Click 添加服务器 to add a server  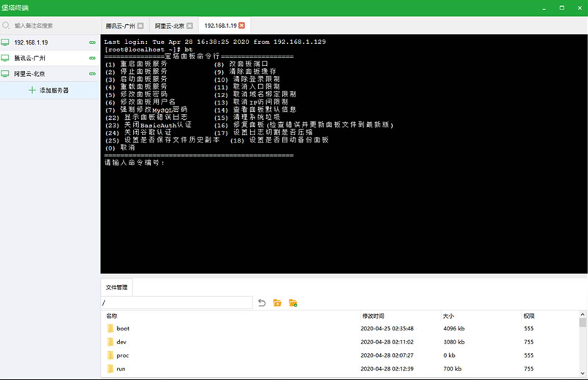tap(49, 90)
